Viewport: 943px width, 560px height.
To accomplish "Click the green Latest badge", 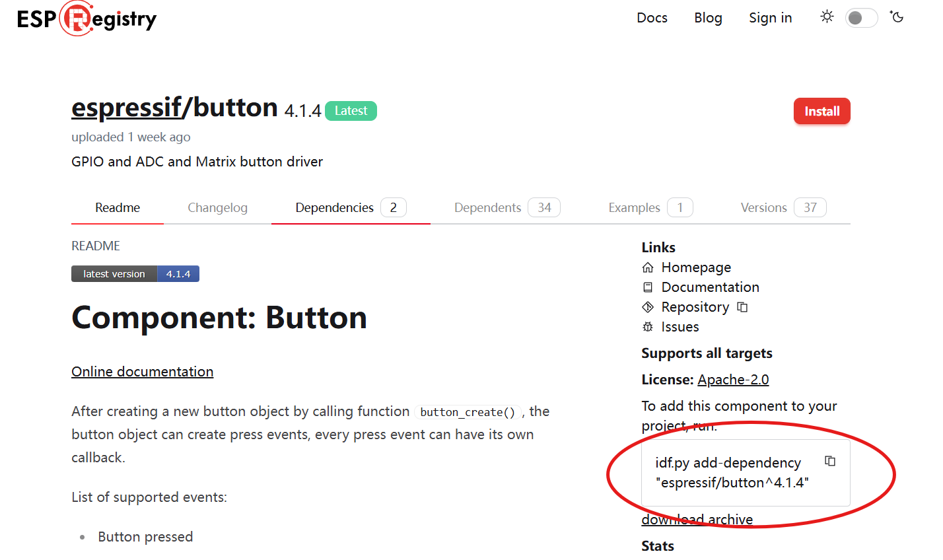I will click(351, 111).
